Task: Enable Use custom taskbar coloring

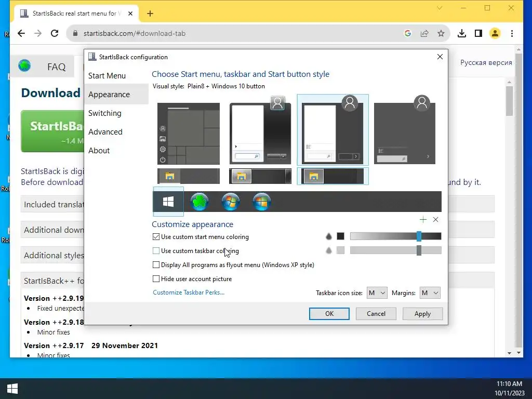Action: tap(156, 251)
